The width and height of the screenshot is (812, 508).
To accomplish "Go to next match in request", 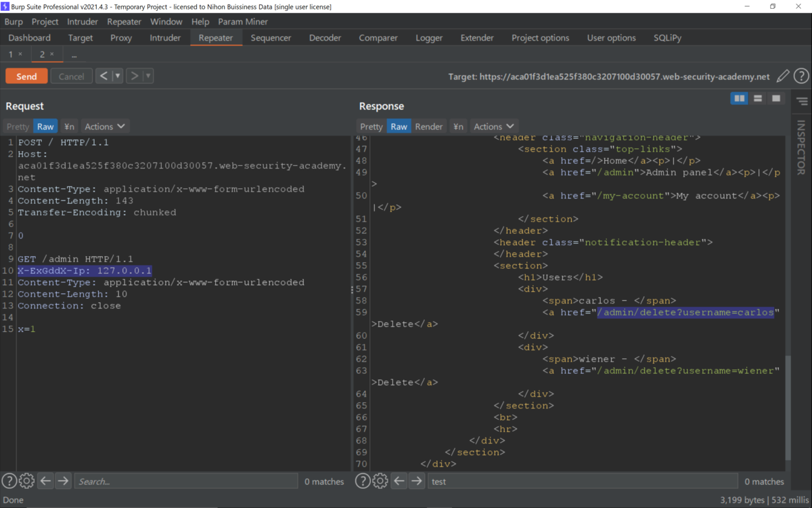I will 63,481.
